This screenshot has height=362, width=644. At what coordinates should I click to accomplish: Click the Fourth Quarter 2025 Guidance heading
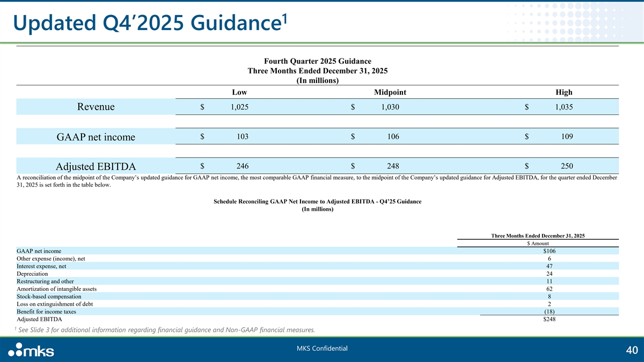click(317, 61)
